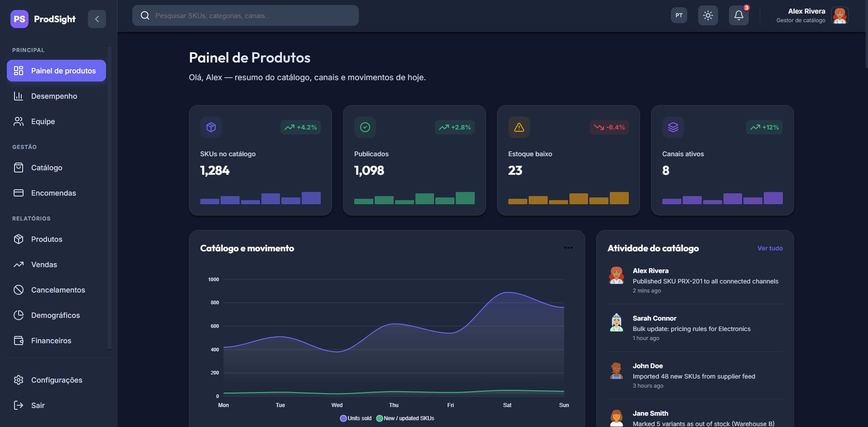
Task: Click the Demográficos pie chart icon
Action: pyautogui.click(x=19, y=315)
